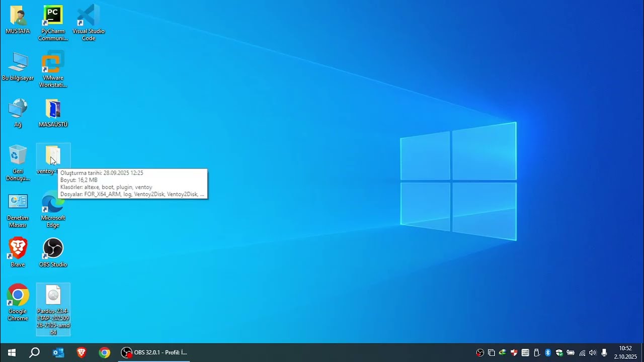Select the Visual Studio Code shortcut
Image resolution: width=644 pixels, height=362 pixels.
88,23
